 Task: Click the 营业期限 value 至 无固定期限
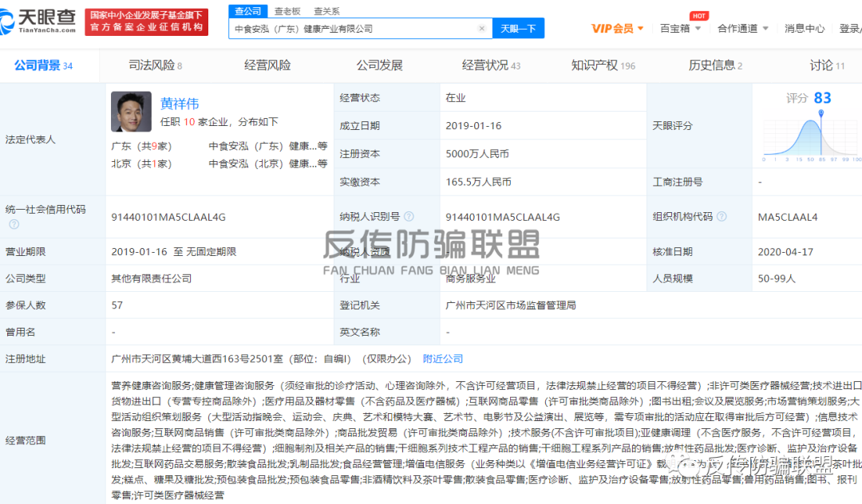click(x=174, y=251)
